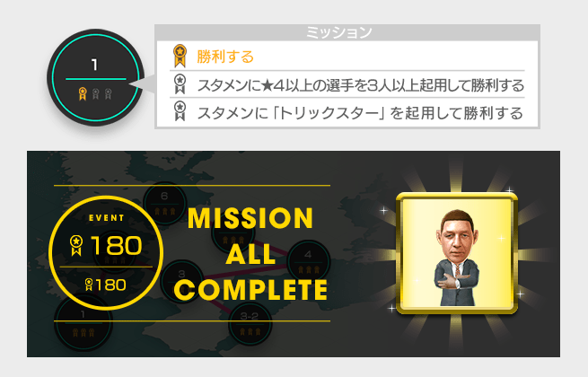Select map stage node 3
The width and height of the screenshot is (588, 377).
(182, 281)
